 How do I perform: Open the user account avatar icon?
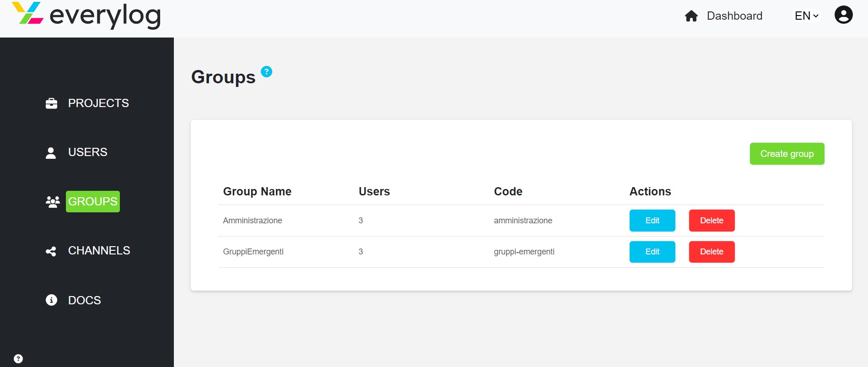click(x=843, y=15)
